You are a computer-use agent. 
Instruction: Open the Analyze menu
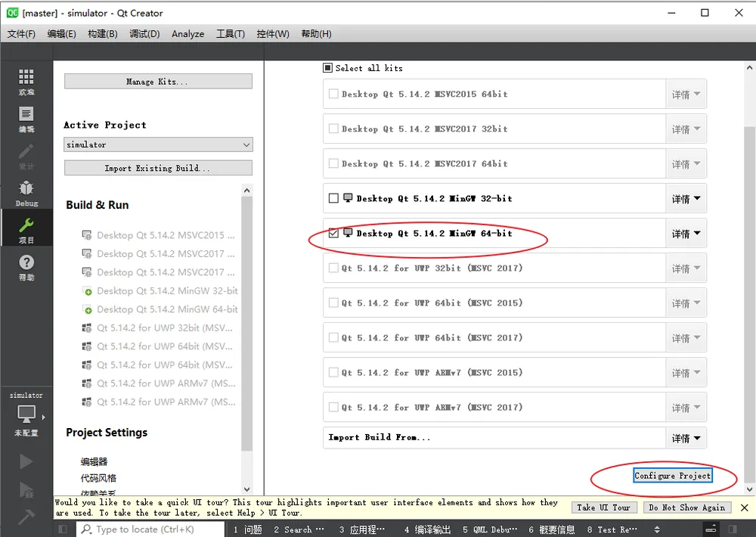pos(188,34)
